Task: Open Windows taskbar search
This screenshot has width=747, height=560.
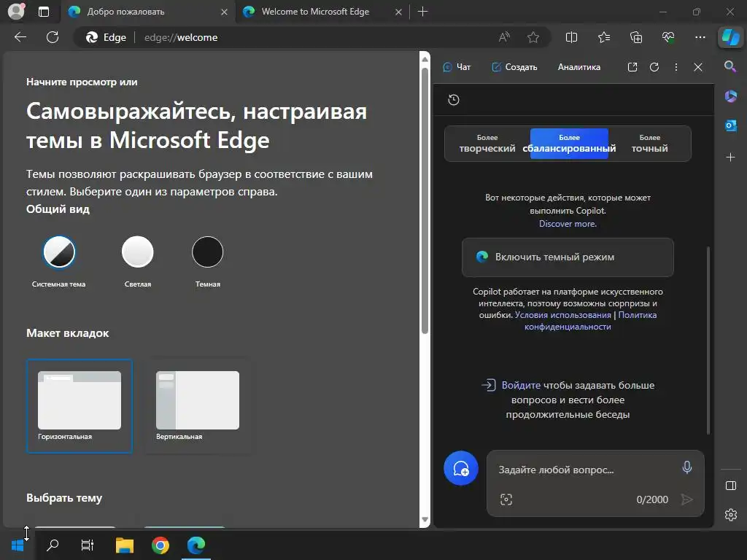Action: click(53, 545)
